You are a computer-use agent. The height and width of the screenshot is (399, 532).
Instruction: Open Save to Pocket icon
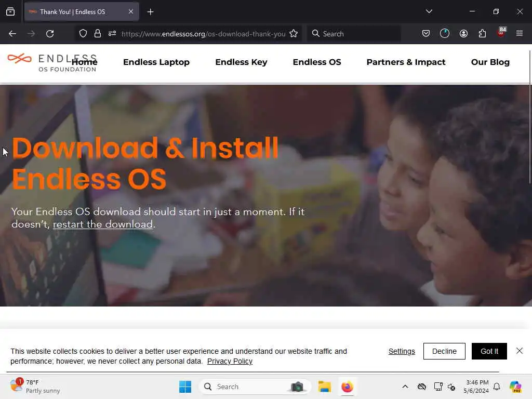pos(426,33)
